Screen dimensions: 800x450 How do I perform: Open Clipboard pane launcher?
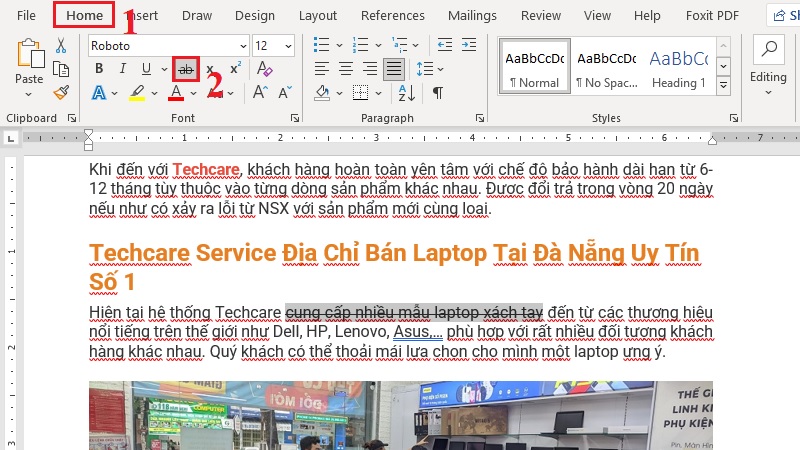click(x=72, y=118)
